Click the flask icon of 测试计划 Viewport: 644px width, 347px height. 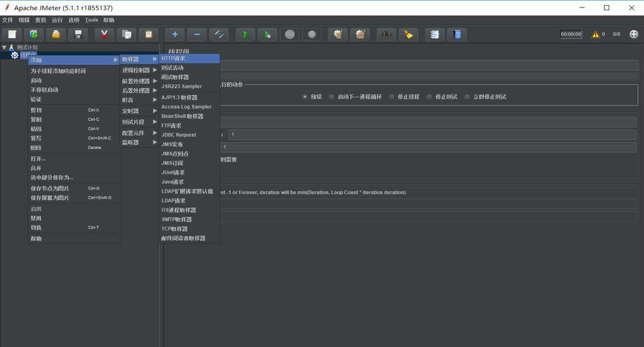pos(11,48)
